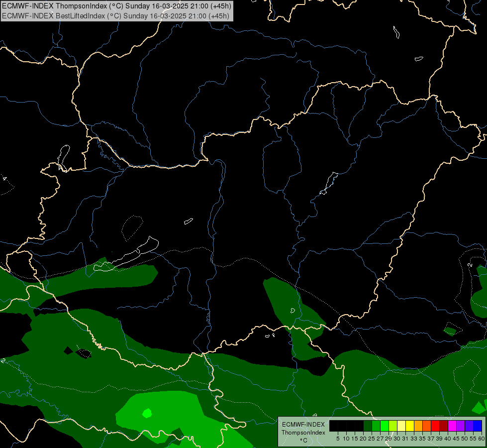Click the legend tick value '35'
487x448 pixels.
pos(422,439)
